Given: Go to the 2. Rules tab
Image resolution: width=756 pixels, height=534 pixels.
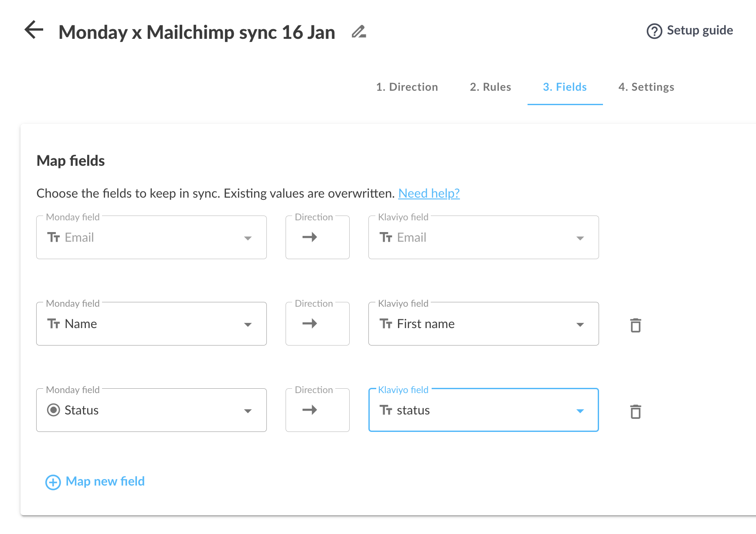Looking at the screenshot, I should [490, 87].
